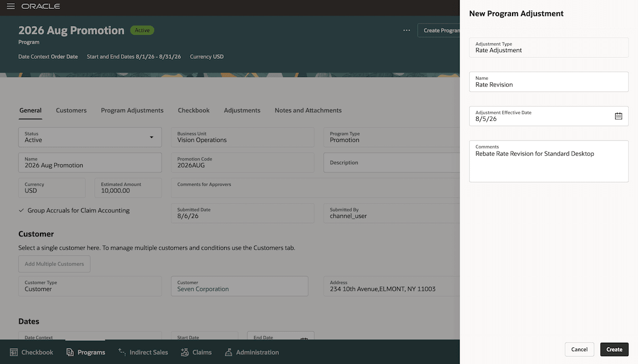This screenshot has width=638, height=364.
Task: Click the Promotion Code field 2026AUG
Action: click(242, 163)
